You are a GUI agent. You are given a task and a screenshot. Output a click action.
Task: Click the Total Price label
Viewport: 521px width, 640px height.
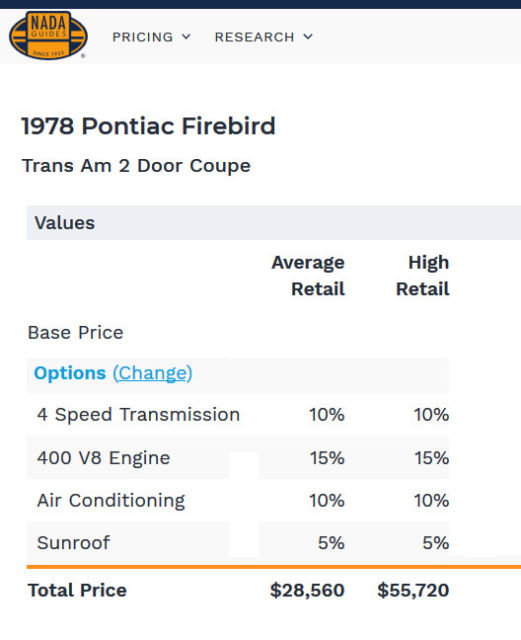click(77, 591)
